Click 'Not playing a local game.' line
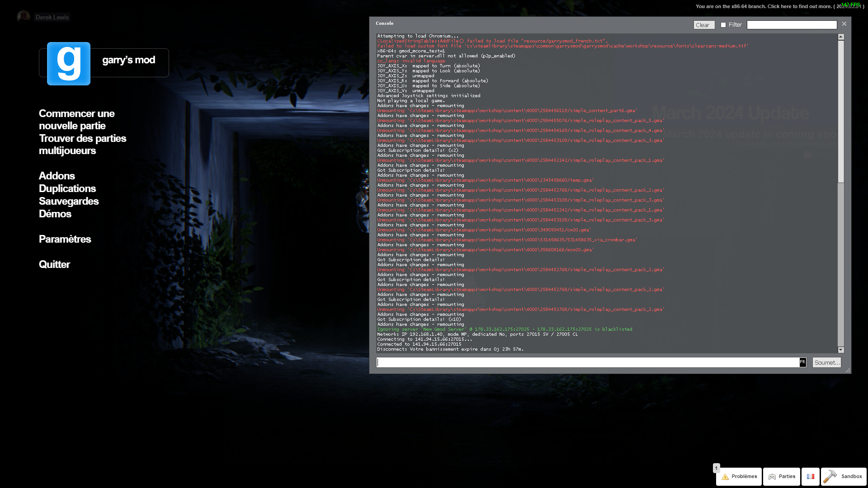The height and width of the screenshot is (488, 868). point(411,101)
